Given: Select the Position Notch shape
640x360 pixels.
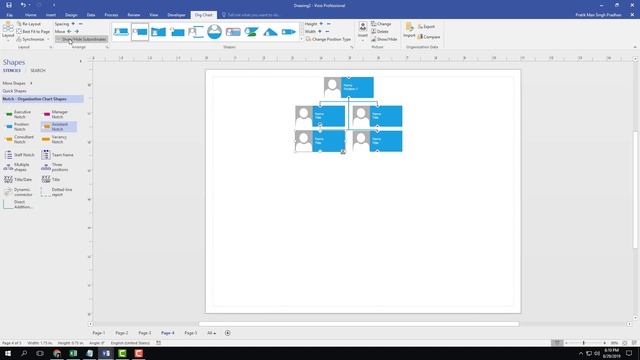Looking at the screenshot, I should pyautogui.click(x=20, y=127).
